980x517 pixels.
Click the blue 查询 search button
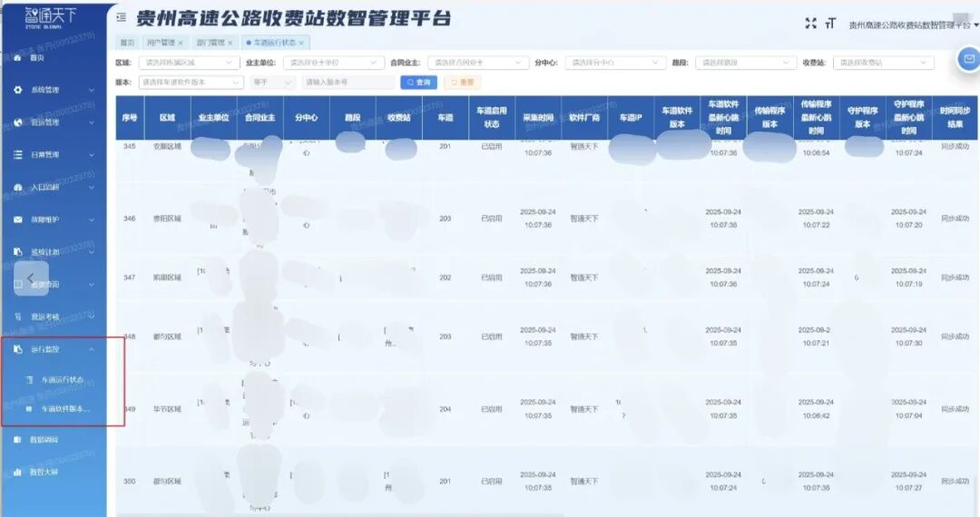point(418,83)
